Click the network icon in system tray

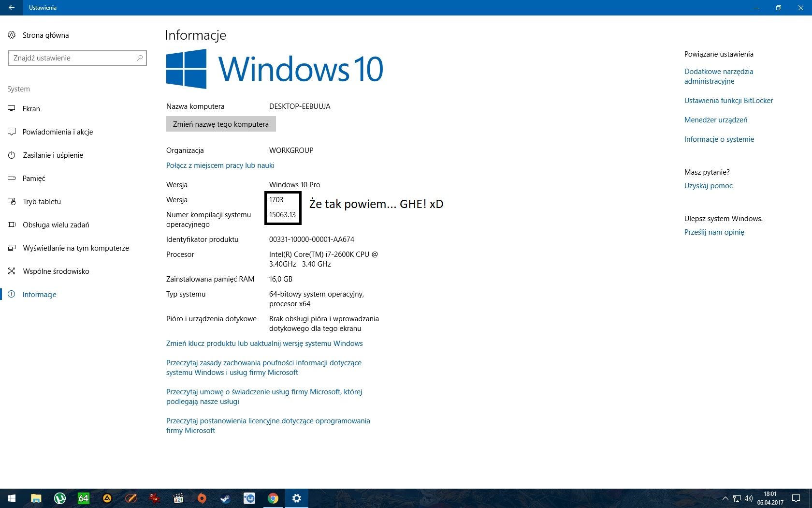point(737,498)
